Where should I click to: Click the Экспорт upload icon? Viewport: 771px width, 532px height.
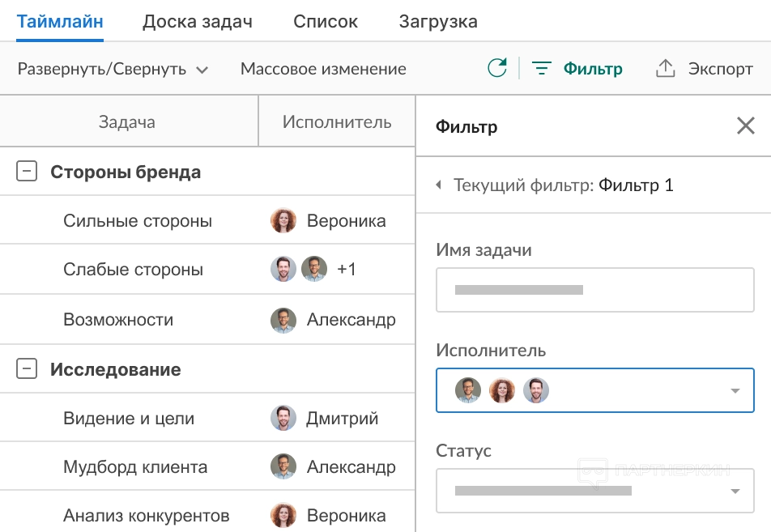pyautogui.click(x=665, y=69)
